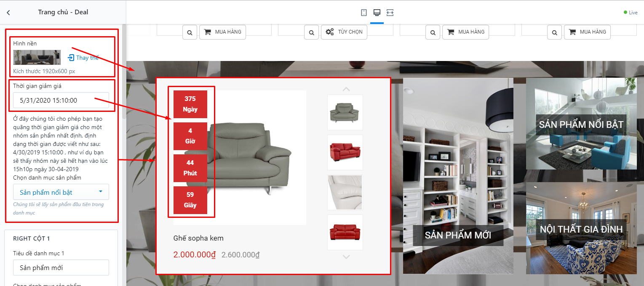Screen dimensions: 644x286
Task: Switch to mobile preview icon
Action: click(x=364, y=13)
